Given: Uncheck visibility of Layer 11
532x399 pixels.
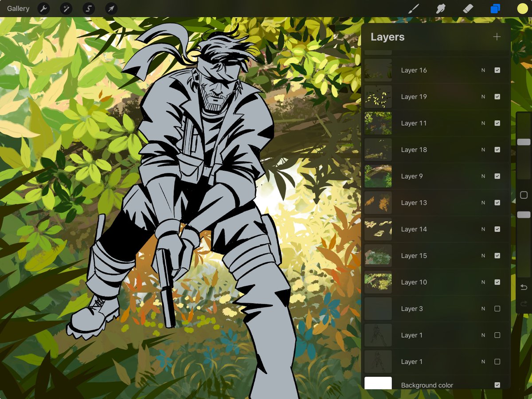Looking at the screenshot, I should point(497,123).
